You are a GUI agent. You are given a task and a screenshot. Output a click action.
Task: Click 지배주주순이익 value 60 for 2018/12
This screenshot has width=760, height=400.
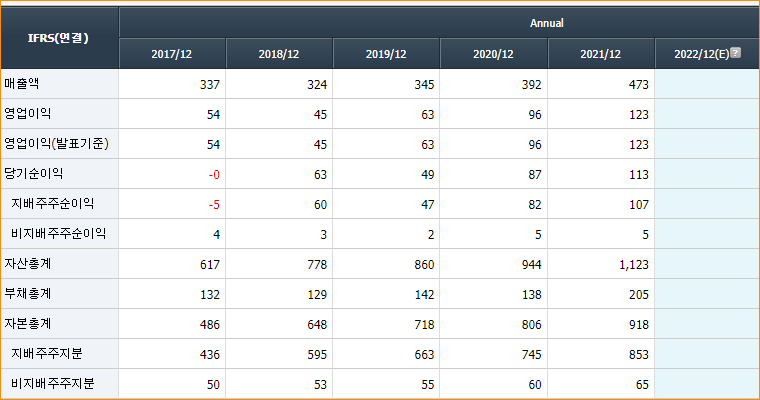click(320, 205)
